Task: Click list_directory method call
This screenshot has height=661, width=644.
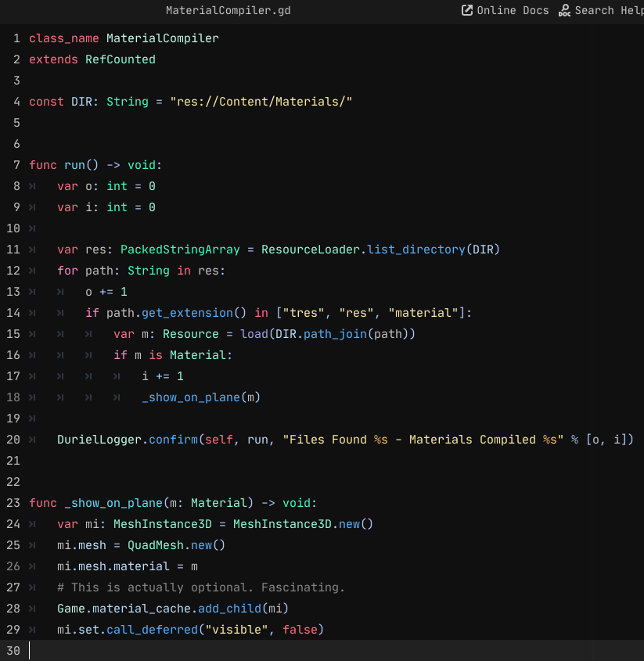Action: (x=416, y=250)
